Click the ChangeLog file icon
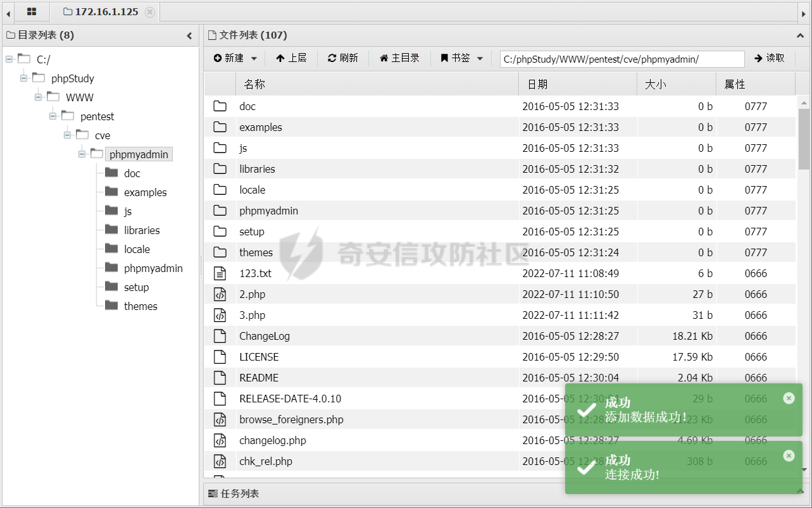Screen dimensions: 812x508 [x=220, y=336]
